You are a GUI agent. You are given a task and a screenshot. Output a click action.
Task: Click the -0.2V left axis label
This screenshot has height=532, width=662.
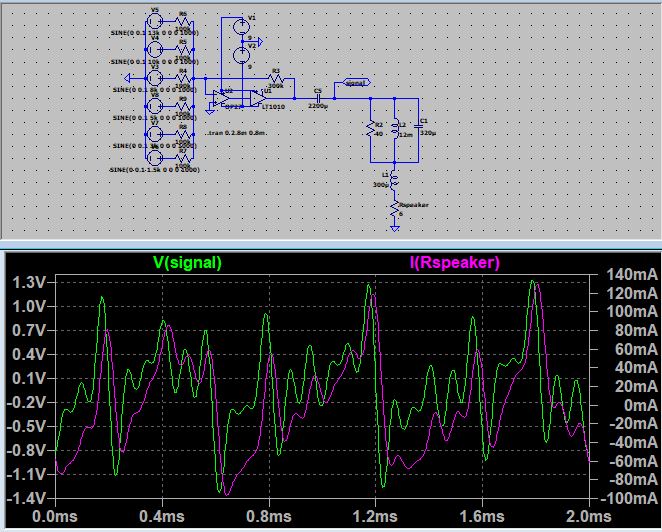click(x=25, y=402)
